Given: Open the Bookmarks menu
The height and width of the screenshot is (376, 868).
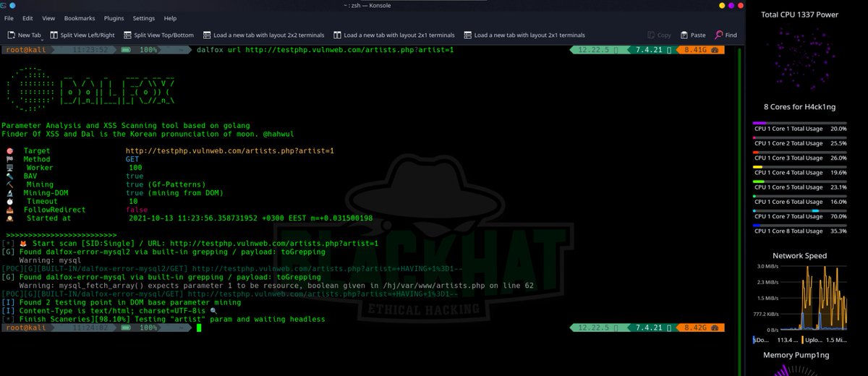Looking at the screenshot, I should 80,18.
